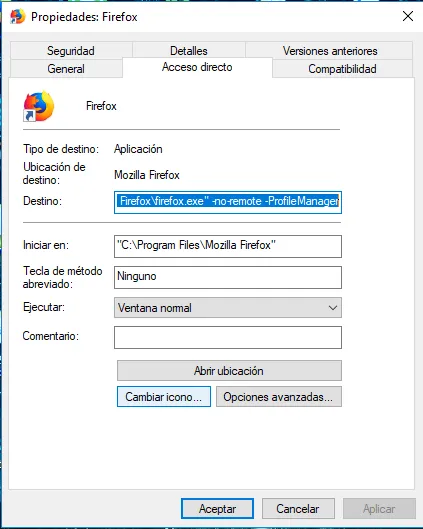Click the Firefox shortcut name text
This screenshot has width=423, height=529.
coord(101,106)
